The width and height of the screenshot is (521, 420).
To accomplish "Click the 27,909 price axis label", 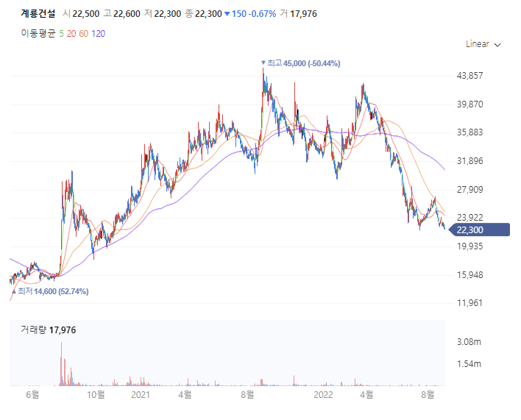I will pyautogui.click(x=469, y=190).
